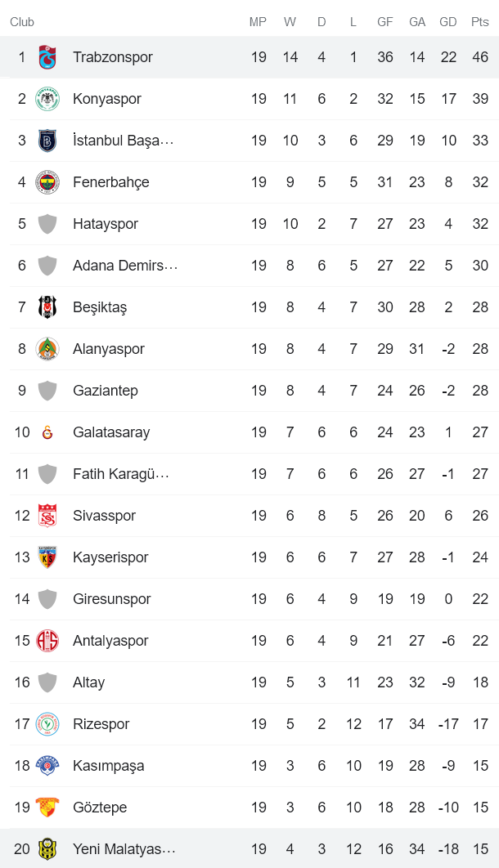Click the Göztepe club crest icon
The width and height of the screenshot is (499, 868).
(47, 808)
